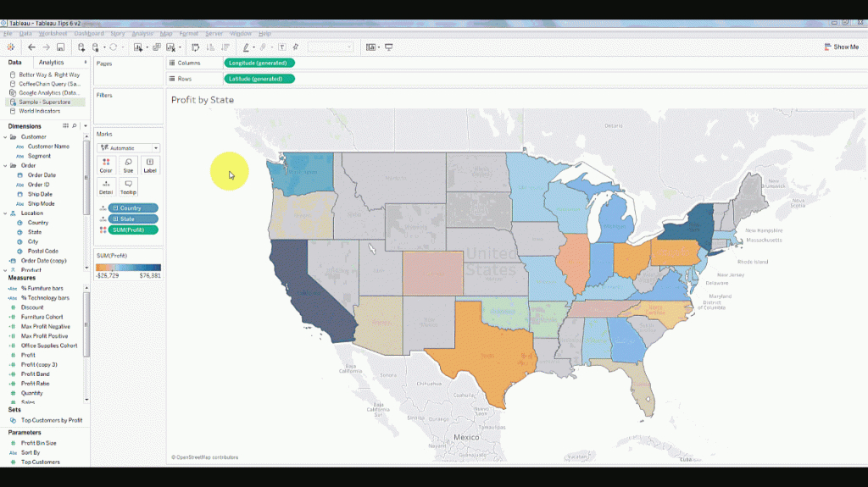
Task: Fix axes with the pin icon
Action: [296, 47]
